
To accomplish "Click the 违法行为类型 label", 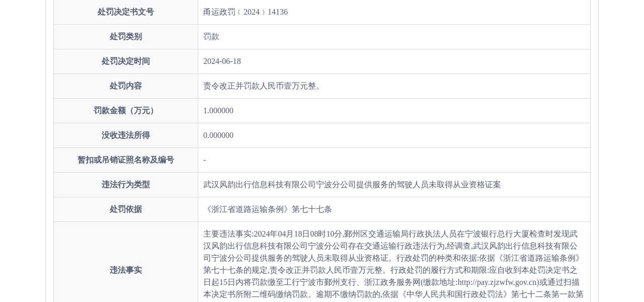I will (126, 185).
